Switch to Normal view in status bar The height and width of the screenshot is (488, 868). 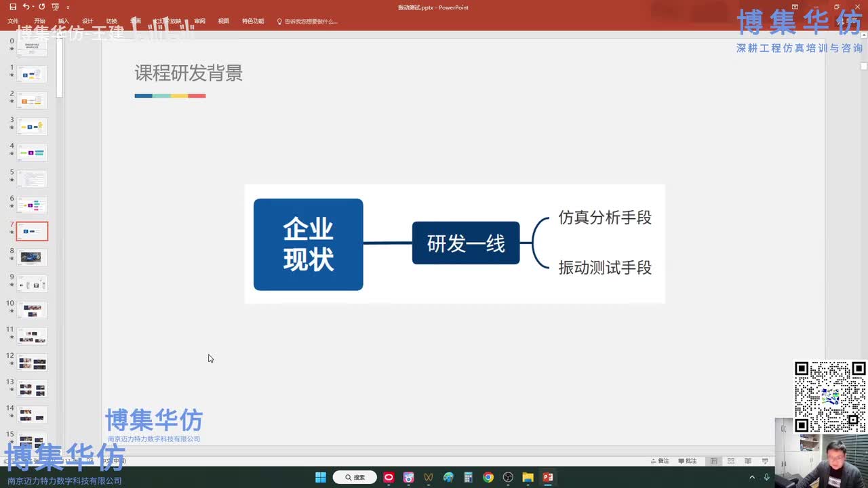[713, 461]
